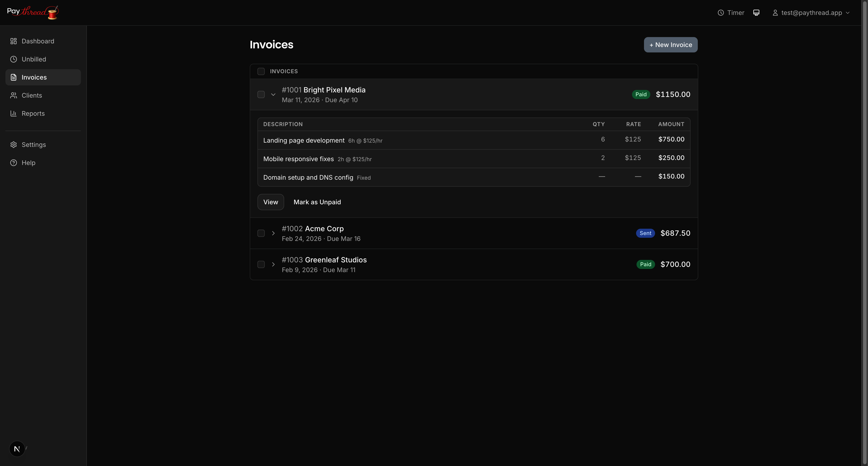The height and width of the screenshot is (466, 868).
Task: Collapse invoice #1001 Bright Pixel Media details
Action: [273, 94]
